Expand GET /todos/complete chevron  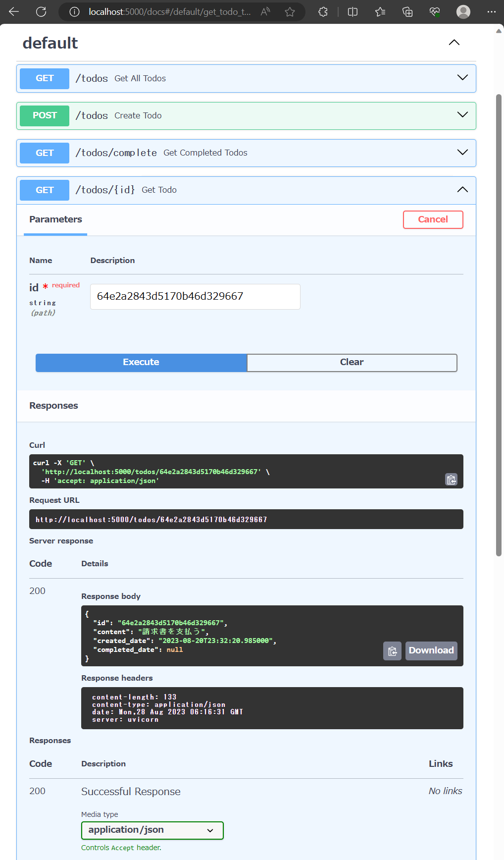[462, 153]
